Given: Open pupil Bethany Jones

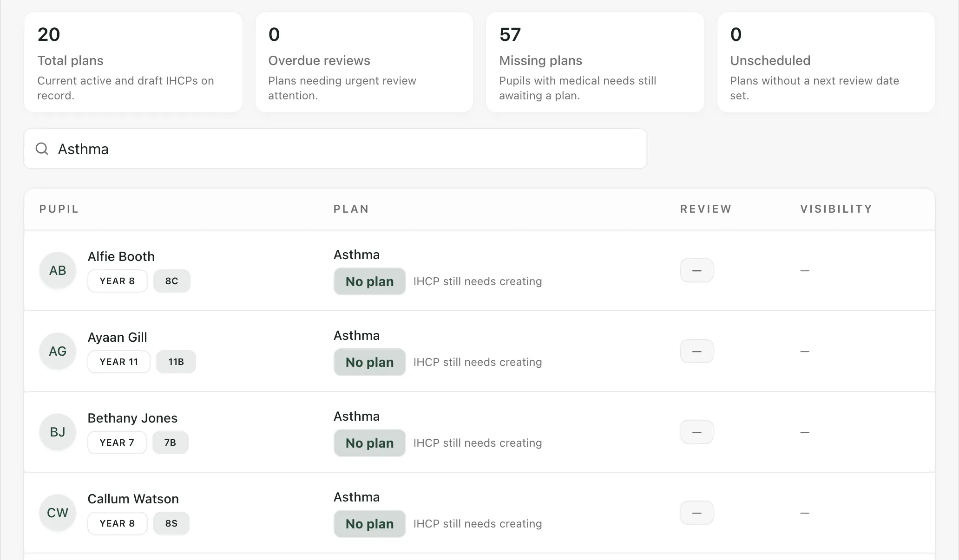Looking at the screenshot, I should click(x=132, y=418).
